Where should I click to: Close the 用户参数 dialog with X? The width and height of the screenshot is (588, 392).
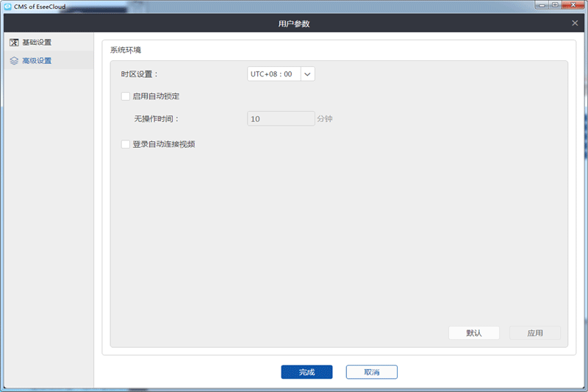(575, 24)
